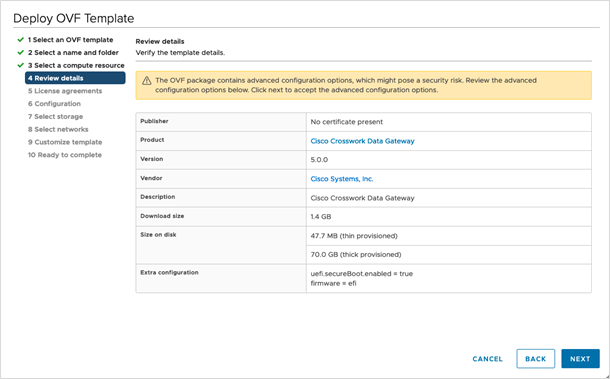Select step 5 License agreements
The height and width of the screenshot is (379, 610).
click(x=65, y=91)
